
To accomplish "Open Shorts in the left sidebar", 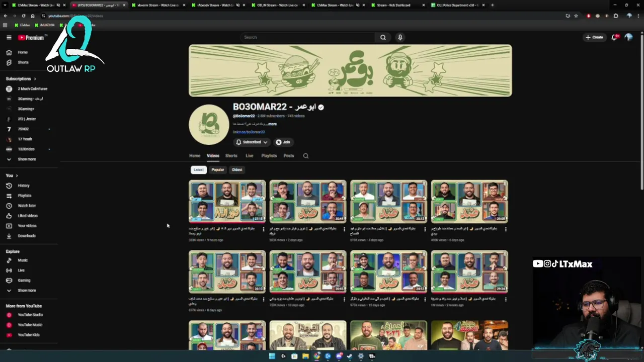I will coord(23,62).
